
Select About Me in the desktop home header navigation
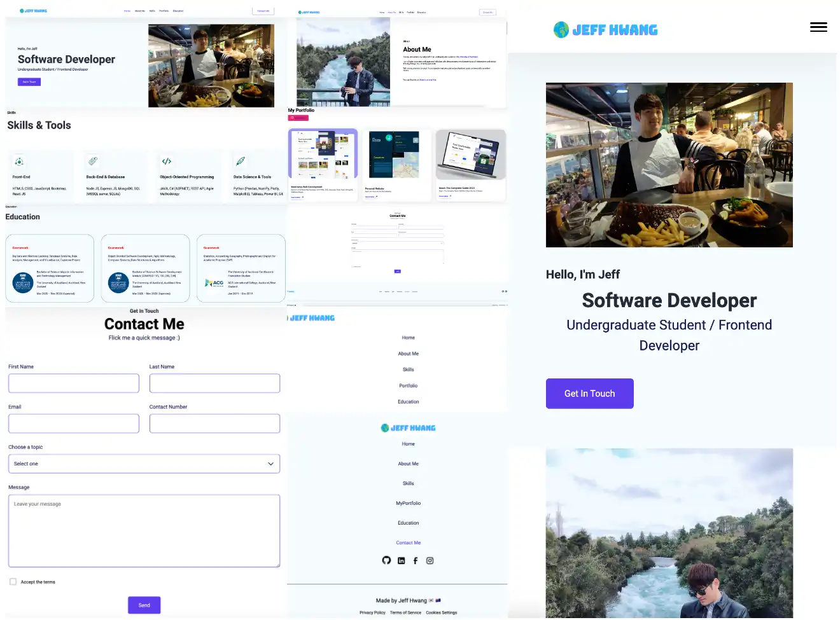pyautogui.click(x=139, y=11)
